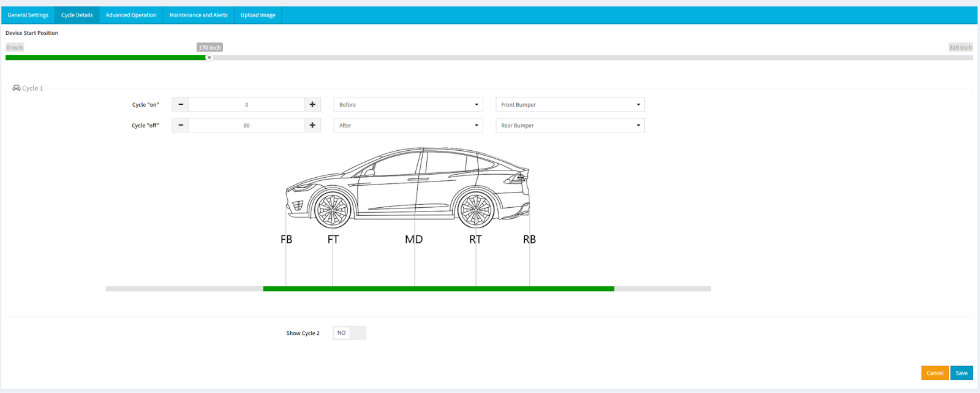Decrease the Cycle "off" value with minus
Screen dimensions: 980x393
coord(181,126)
